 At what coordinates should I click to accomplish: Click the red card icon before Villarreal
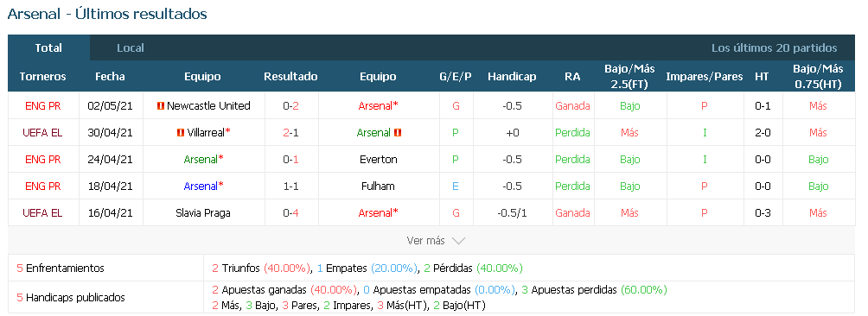(181, 133)
